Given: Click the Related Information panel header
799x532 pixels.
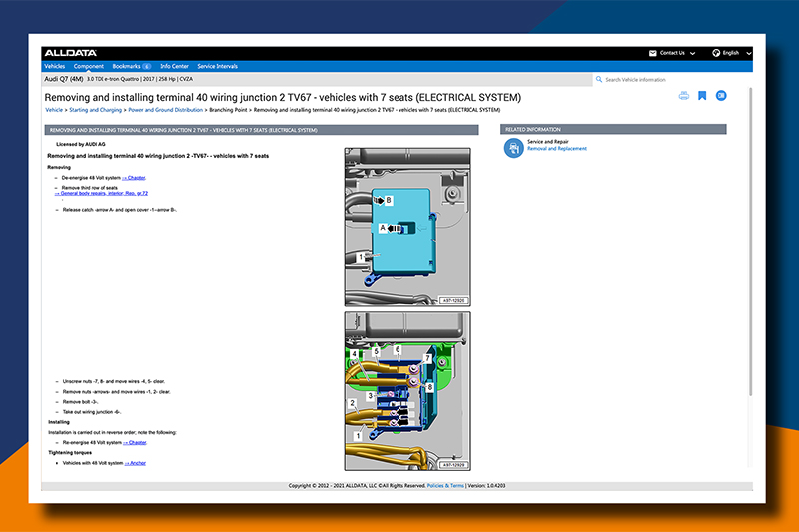Looking at the screenshot, I should 613,130.
